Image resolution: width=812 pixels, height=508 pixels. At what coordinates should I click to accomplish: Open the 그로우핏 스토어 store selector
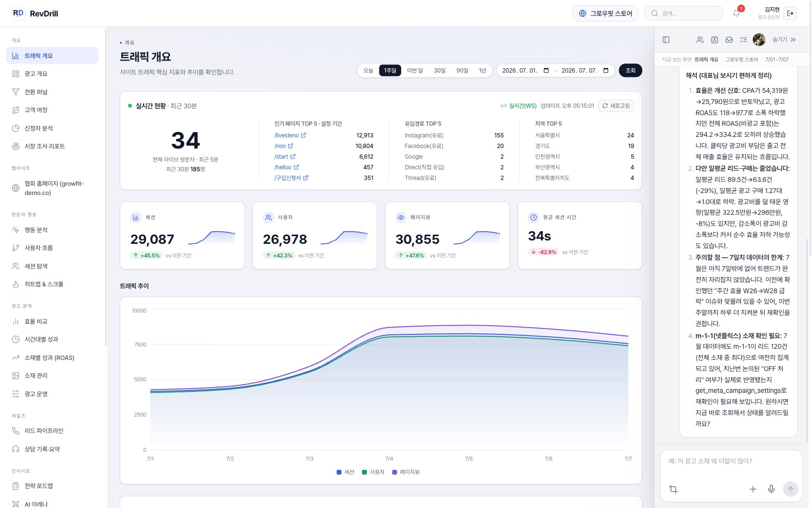(606, 13)
